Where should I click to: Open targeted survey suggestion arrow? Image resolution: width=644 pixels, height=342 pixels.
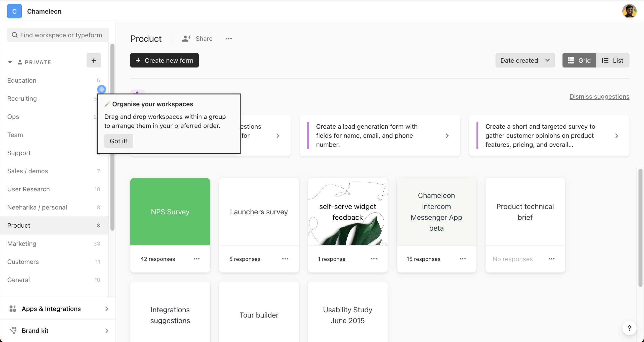[x=617, y=136]
